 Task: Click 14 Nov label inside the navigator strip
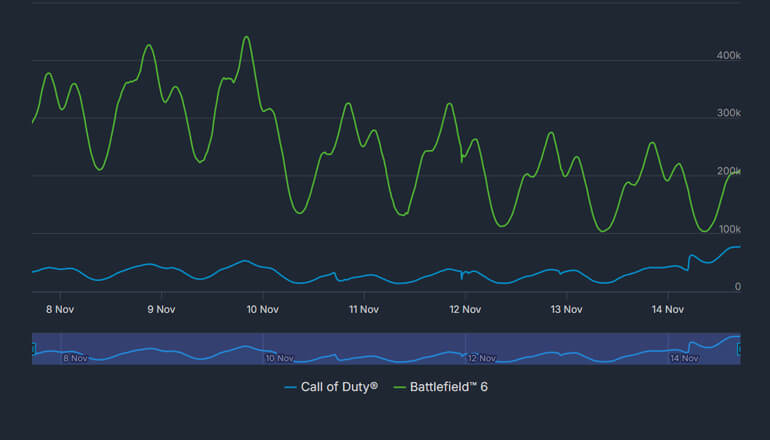tap(684, 357)
